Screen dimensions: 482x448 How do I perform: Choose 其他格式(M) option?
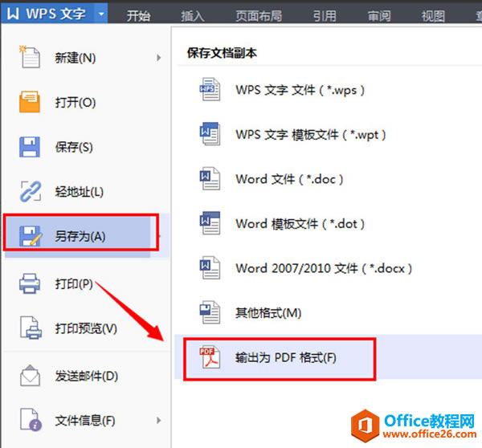329,312
